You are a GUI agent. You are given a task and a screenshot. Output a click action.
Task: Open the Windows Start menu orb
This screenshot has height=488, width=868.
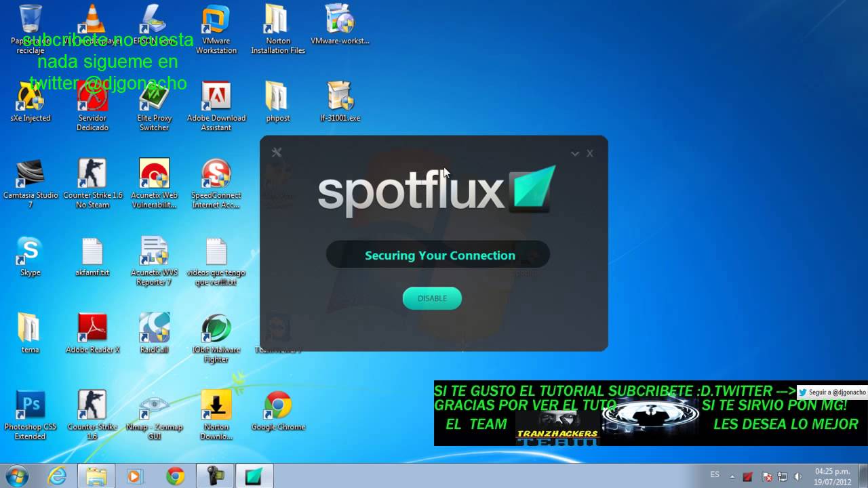click(x=16, y=476)
